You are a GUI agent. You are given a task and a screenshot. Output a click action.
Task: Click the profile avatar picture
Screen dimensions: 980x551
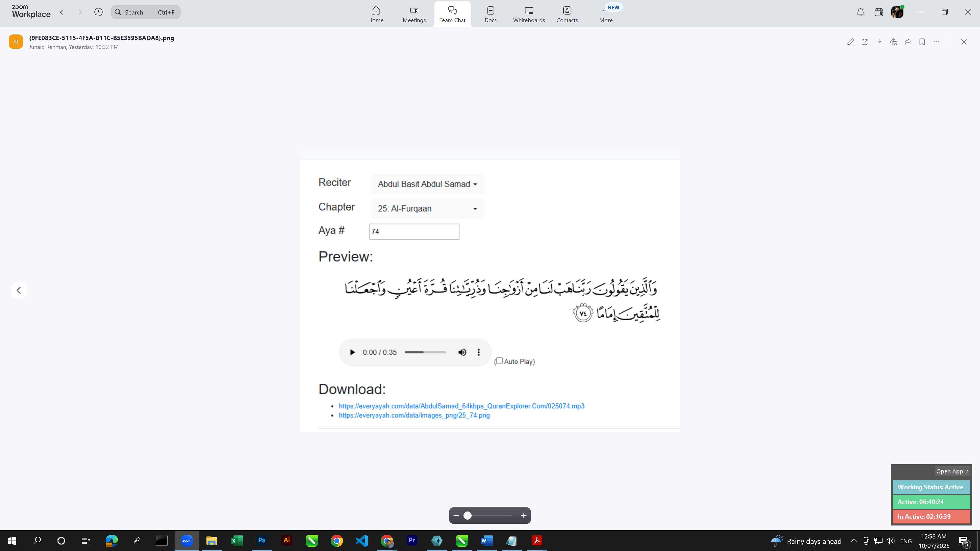898,12
